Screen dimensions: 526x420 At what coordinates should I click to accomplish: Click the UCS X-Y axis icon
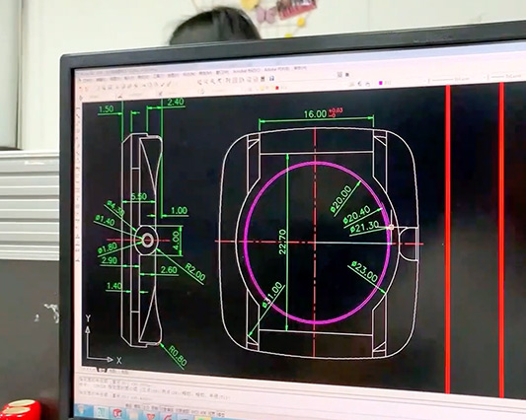(103, 340)
